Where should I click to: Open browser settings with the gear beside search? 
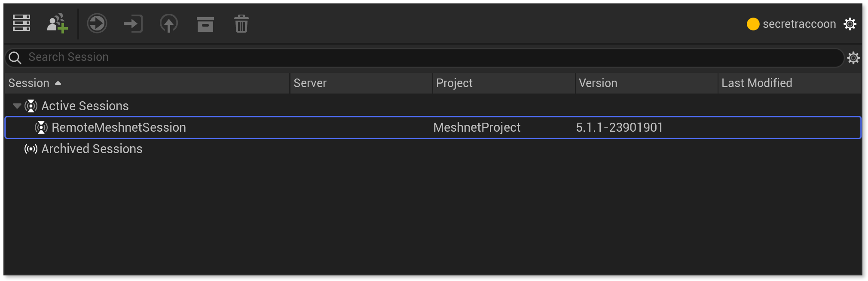coord(853,57)
